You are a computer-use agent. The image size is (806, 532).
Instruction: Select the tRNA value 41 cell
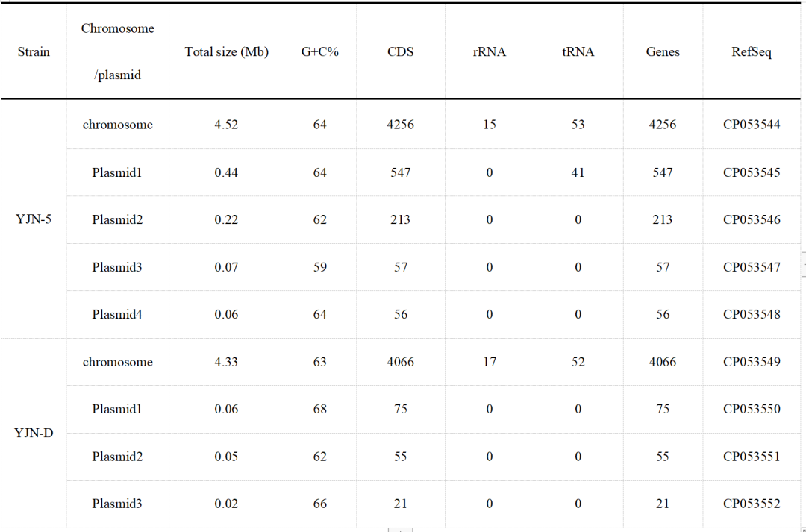pos(578,172)
